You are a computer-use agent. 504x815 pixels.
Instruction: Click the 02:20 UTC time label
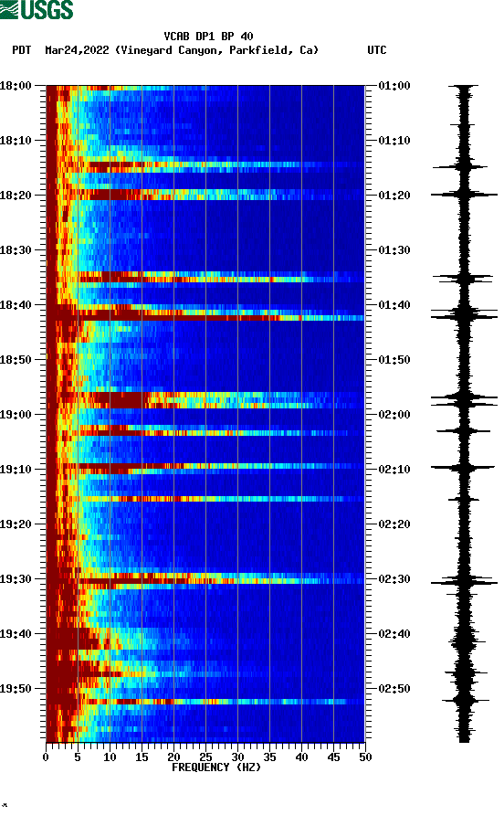click(x=394, y=524)
